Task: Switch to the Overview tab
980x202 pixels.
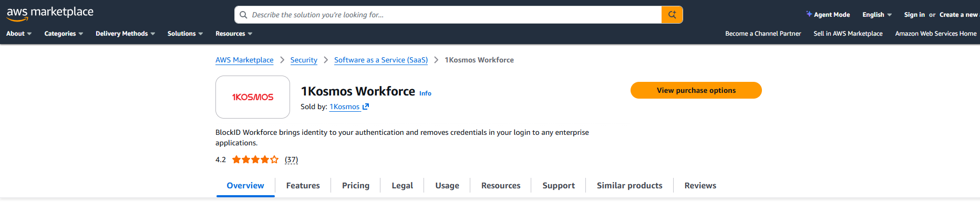Action: click(245, 186)
